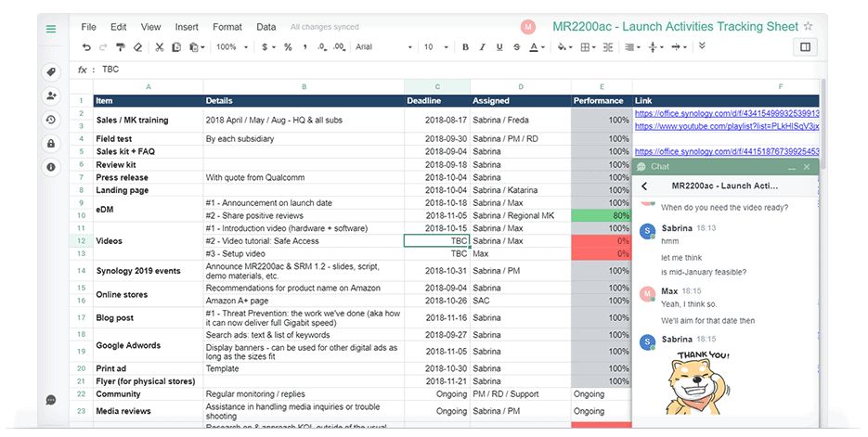The image size is (868, 437).
Task: Click the Redo arrow icon
Action: click(103, 47)
